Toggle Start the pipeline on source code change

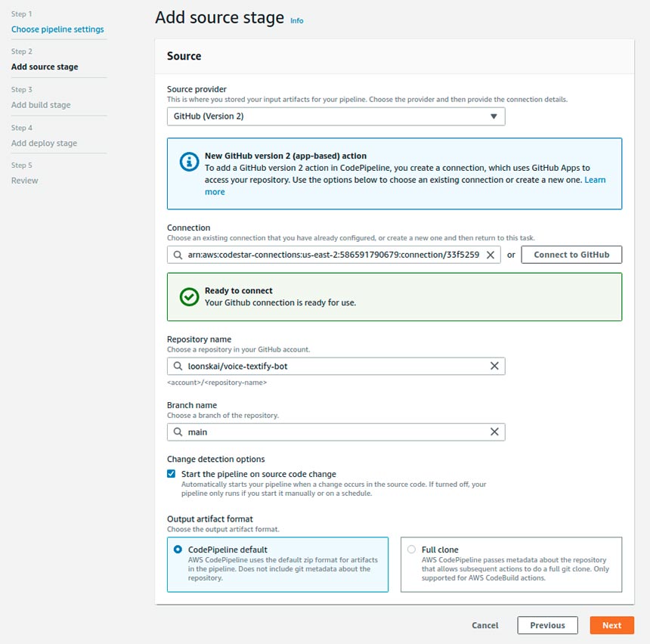pos(172,474)
